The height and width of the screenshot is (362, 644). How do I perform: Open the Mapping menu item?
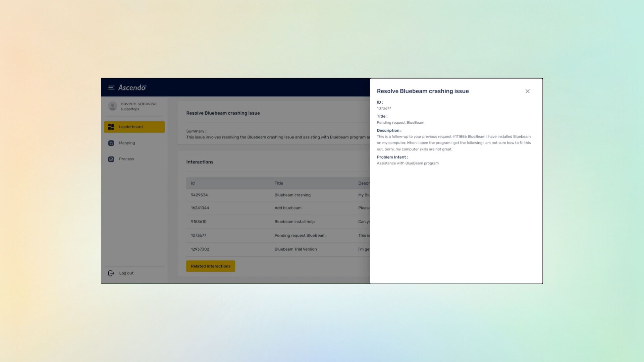(x=127, y=143)
